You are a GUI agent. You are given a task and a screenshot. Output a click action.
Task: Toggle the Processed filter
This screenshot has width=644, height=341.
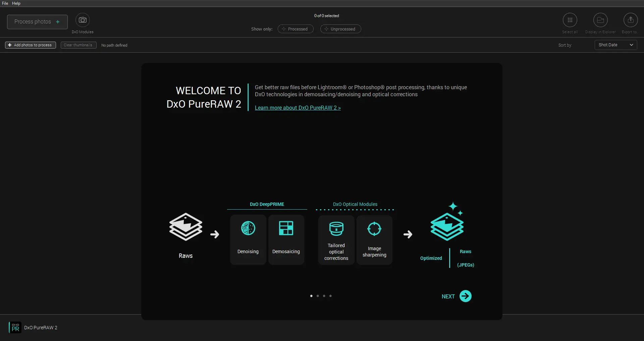point(296,29)
